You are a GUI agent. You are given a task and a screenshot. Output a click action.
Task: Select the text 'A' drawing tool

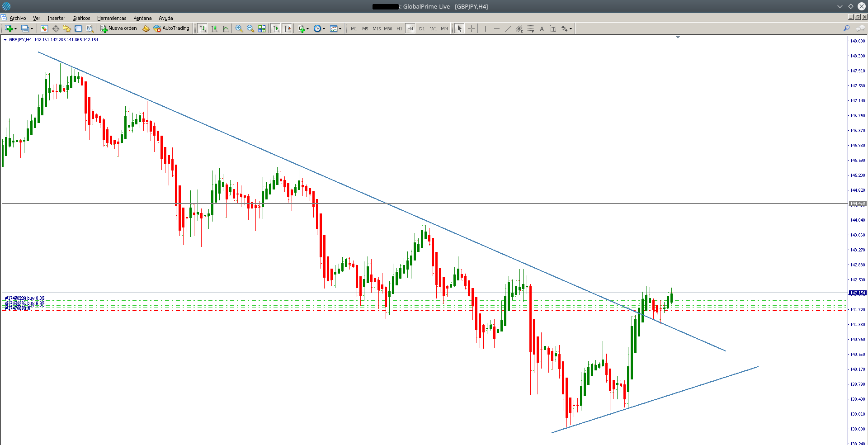click(542, 28)
